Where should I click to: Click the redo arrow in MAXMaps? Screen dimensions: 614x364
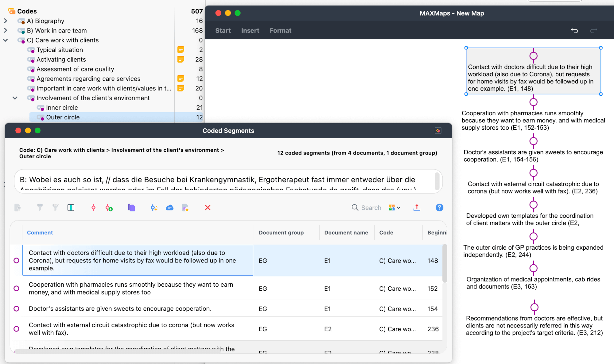[593, 31]
